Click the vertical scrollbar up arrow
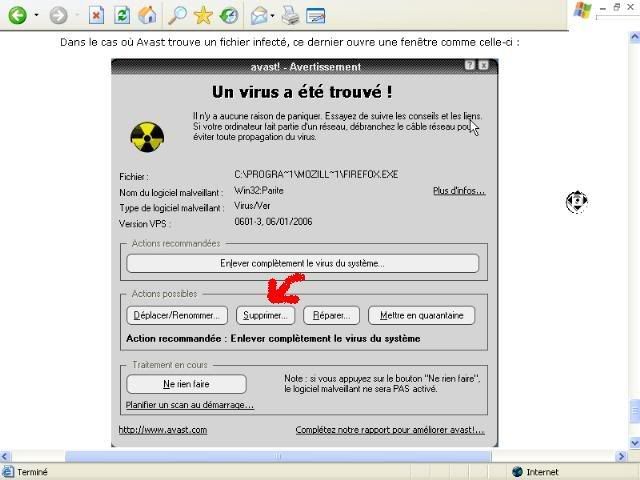 [x=634, y=37]
